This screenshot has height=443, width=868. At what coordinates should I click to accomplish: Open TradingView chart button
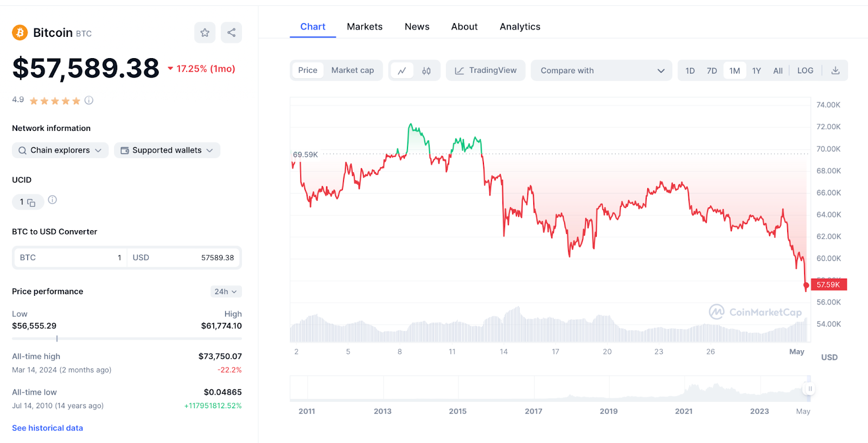click(x=486, y=71)
